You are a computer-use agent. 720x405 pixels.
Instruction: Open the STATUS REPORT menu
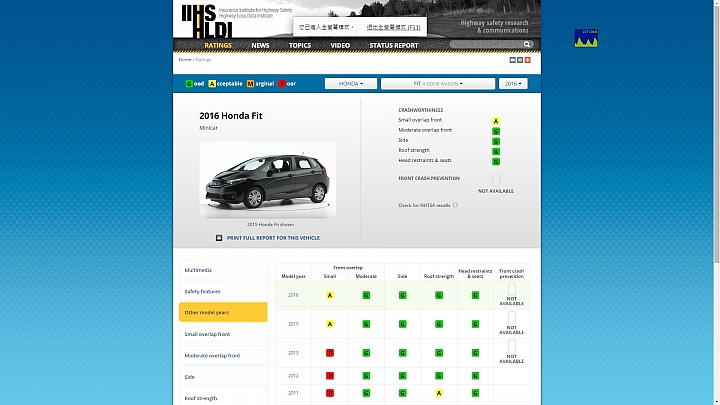394,45
